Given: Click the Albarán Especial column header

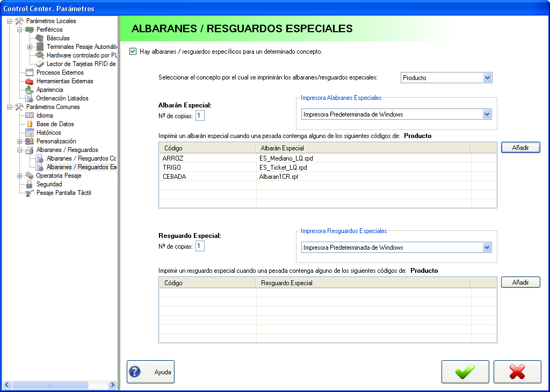Looking at the screenshot, I should (363, 148).
